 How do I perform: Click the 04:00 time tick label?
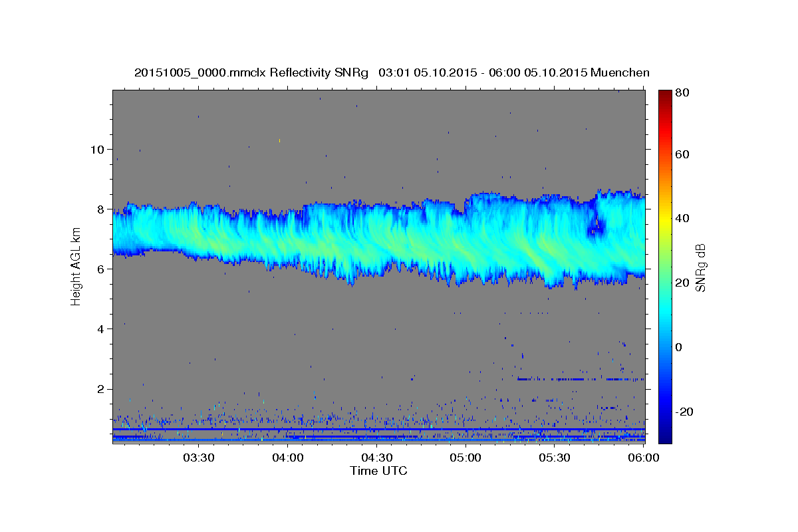click(288, 458)
